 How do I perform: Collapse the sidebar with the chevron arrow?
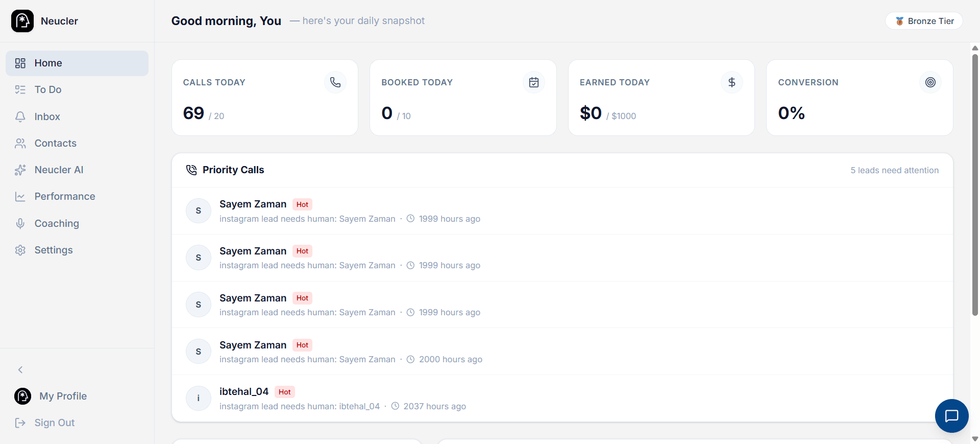(x=20, y=369)
